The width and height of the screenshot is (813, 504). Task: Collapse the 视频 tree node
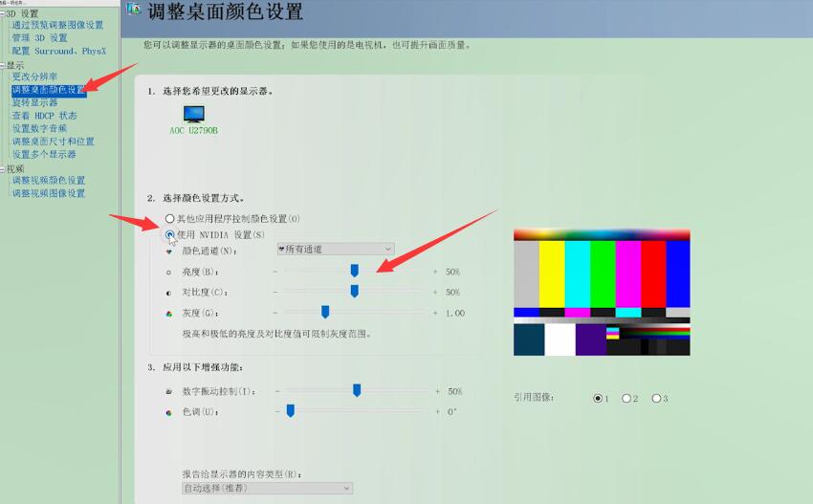click(x=3, y=169)
